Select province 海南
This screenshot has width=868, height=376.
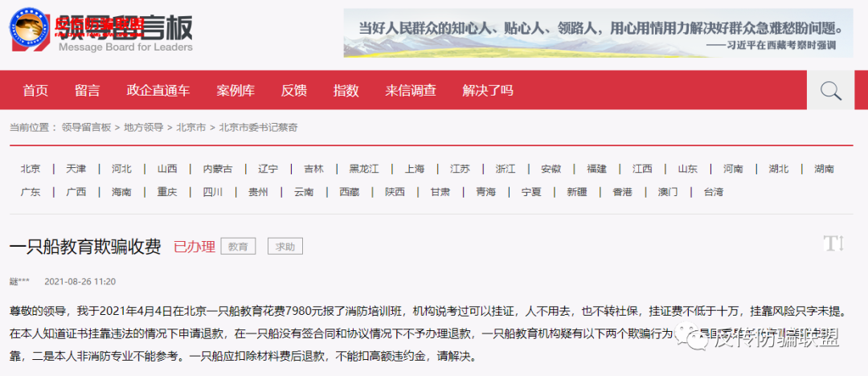[121, 192]
